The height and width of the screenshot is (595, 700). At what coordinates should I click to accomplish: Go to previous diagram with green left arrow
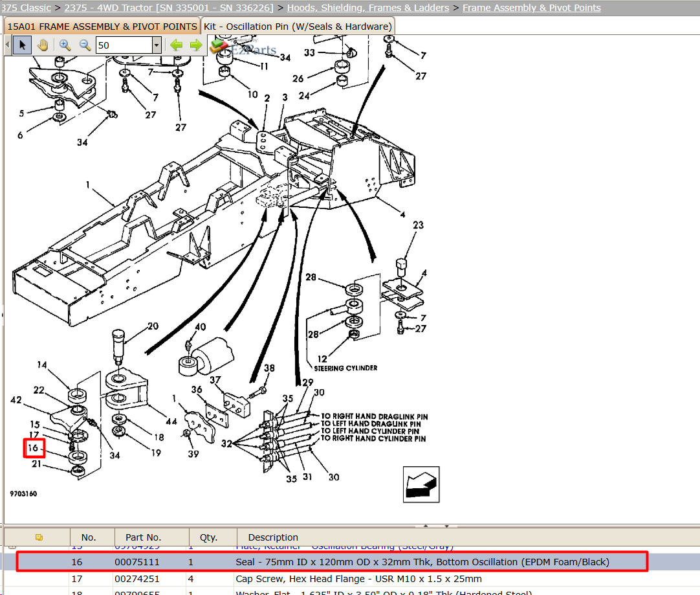tap(177, 45)
